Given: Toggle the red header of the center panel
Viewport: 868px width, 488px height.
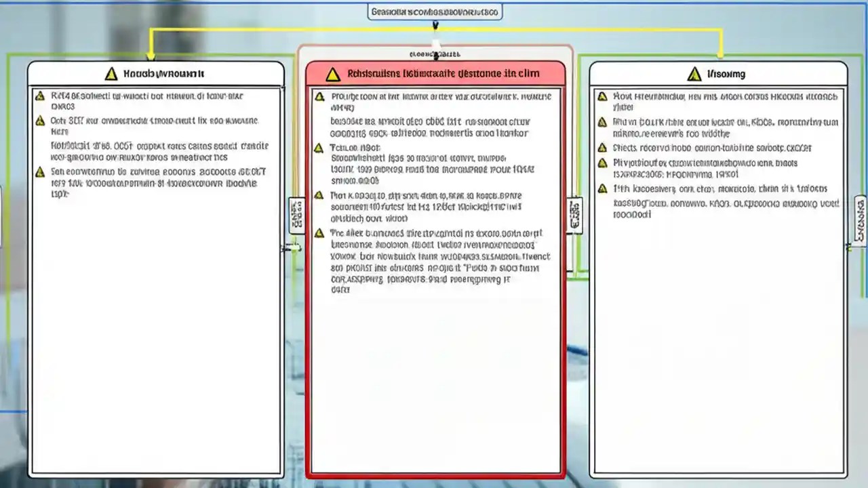Looking at the screenshot, I should (x=436, y=73).
